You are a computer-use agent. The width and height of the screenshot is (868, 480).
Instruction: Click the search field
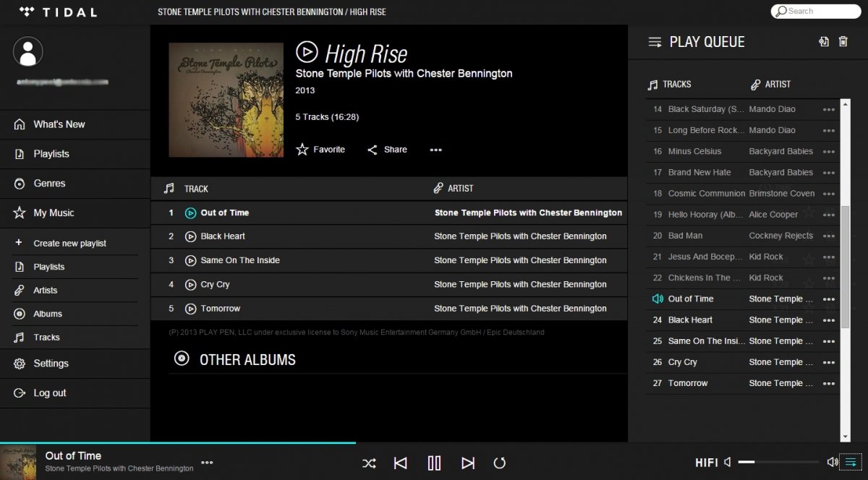(816, 11)
